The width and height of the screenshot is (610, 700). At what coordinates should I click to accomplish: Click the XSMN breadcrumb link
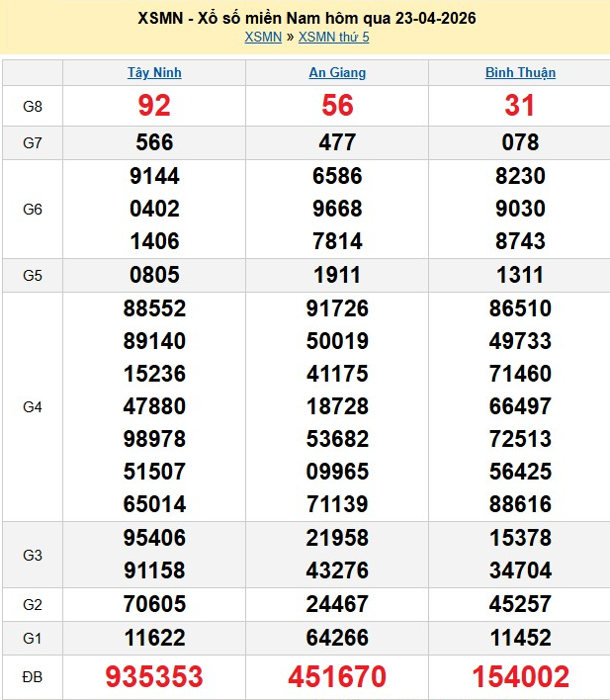click(x=262, y=38)
